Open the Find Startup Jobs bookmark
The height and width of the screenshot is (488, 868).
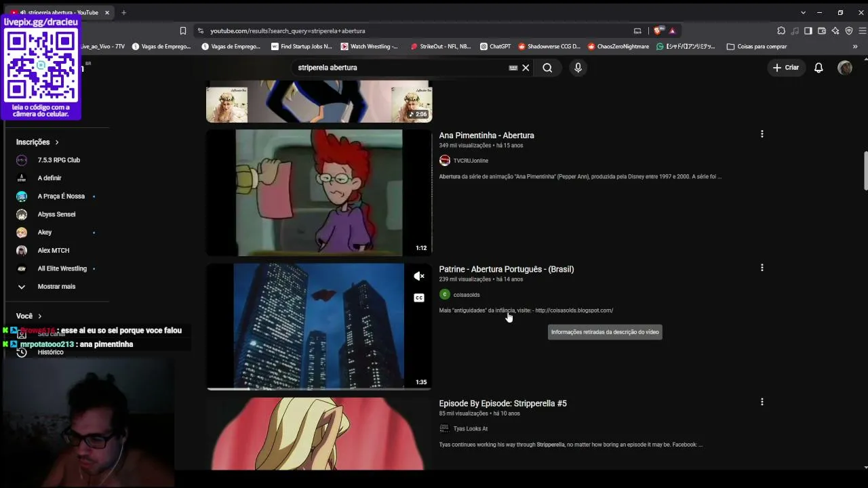302,47
